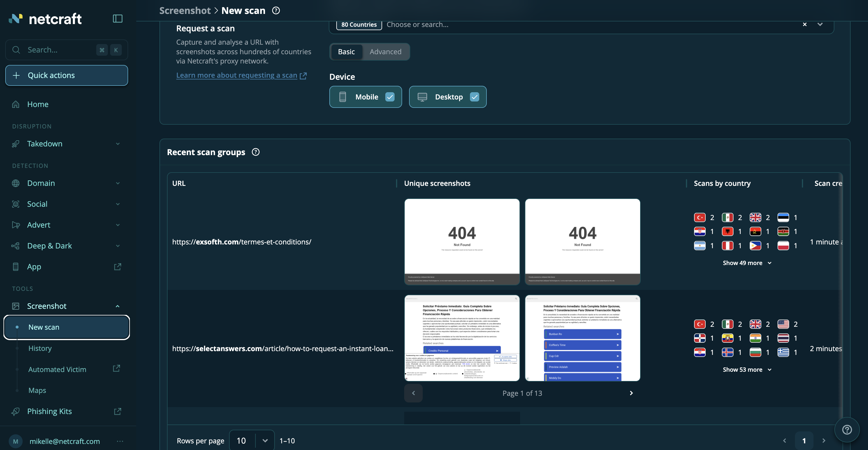Viewport: 868px width, 450px height.
Task: Click the netcraft logo
Action: coord(45,19)
